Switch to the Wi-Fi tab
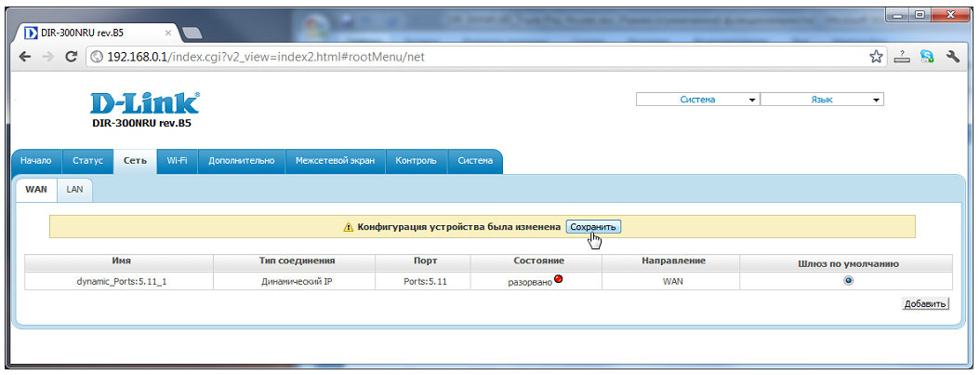Image resolution: width=980 pixels, height=375 pixels. 177,161
